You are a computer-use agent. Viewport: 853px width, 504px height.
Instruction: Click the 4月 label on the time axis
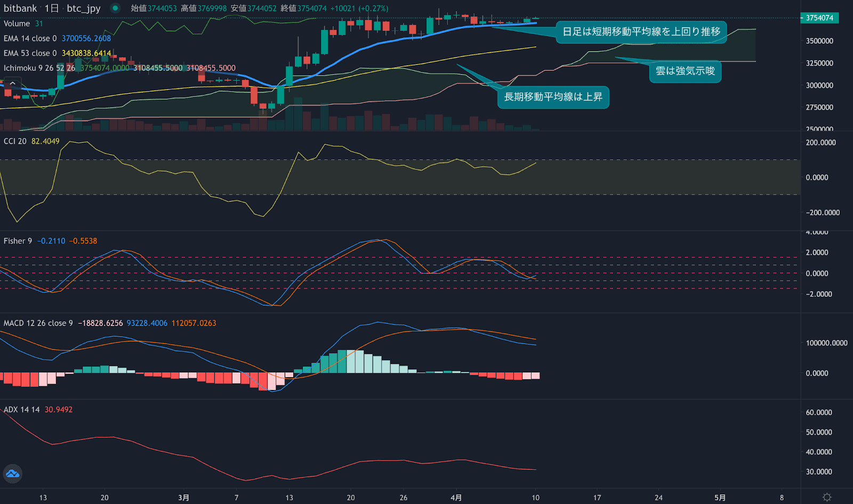(x=456, y=496)
